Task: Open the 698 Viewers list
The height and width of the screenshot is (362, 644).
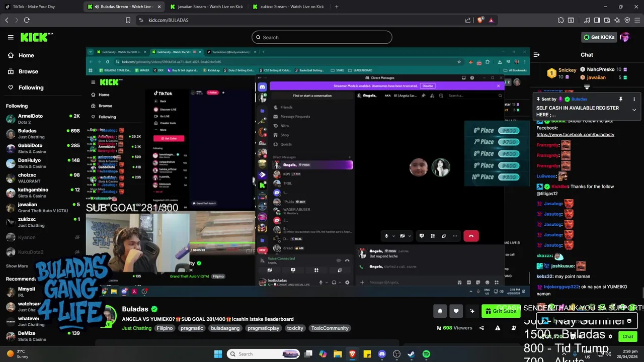Action: (454, 328)
